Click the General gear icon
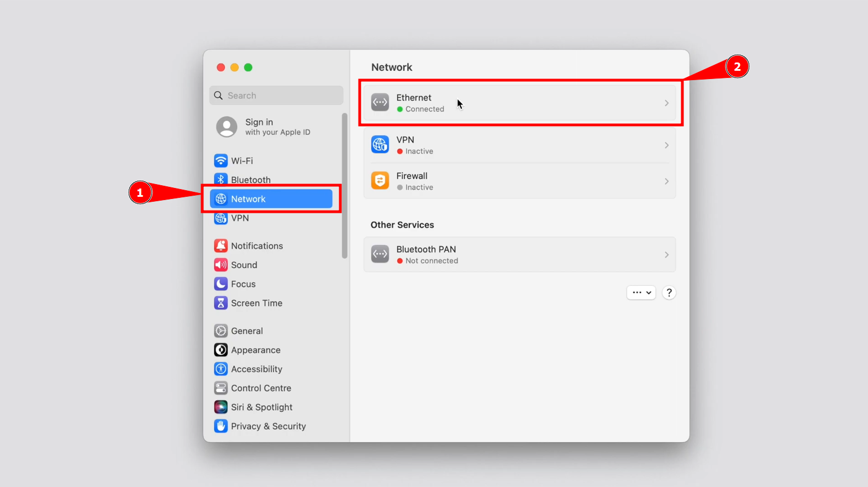Screen dimensions: 868x487 coord(220,331)
